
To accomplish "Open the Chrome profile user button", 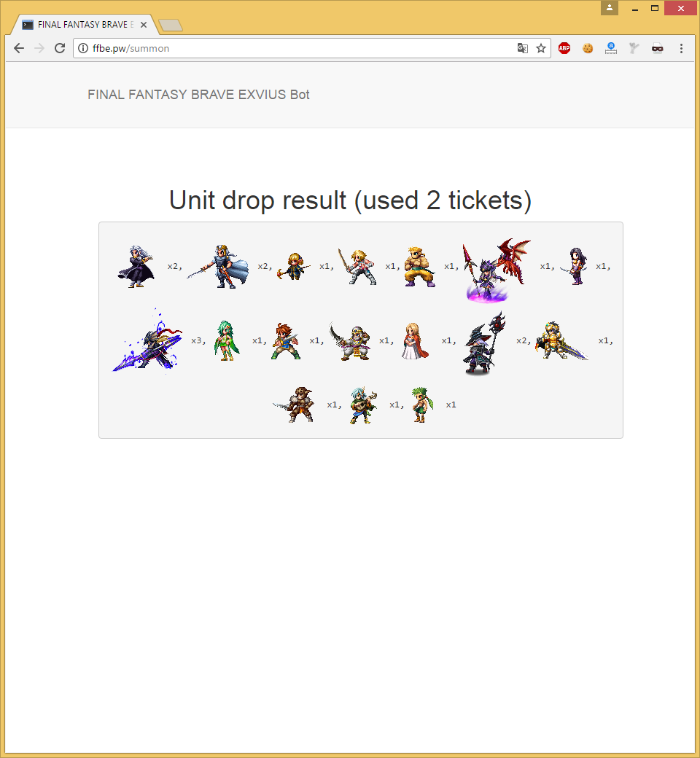I will click(610, 8).
